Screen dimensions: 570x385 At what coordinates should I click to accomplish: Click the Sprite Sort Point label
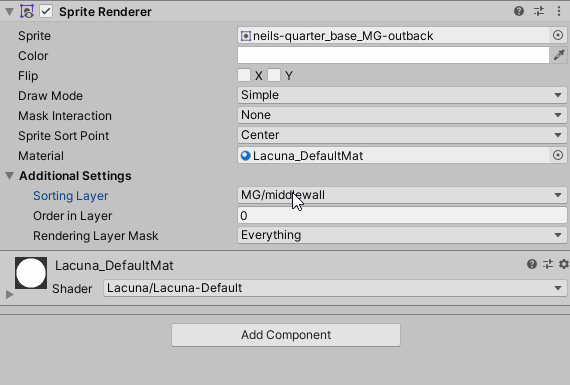click(63, 136)
